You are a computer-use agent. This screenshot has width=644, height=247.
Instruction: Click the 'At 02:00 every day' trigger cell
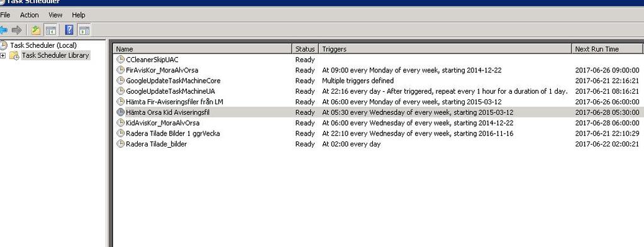[351, 144]
